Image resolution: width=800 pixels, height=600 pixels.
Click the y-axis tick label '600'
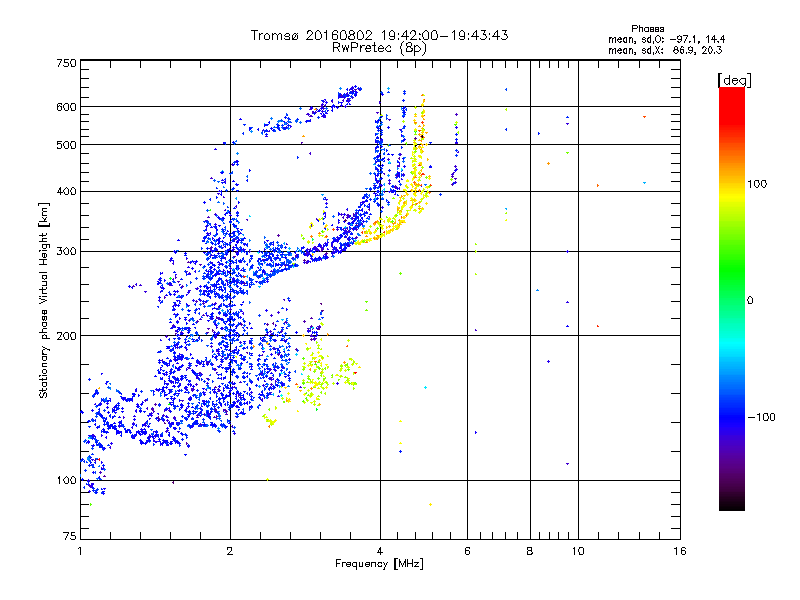coord(66,107)
